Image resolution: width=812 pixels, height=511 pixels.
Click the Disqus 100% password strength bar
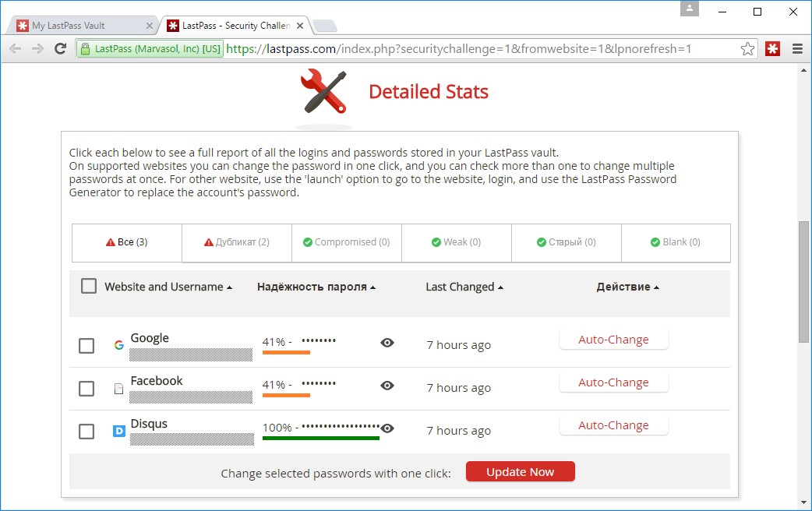[x=320, y=439]
